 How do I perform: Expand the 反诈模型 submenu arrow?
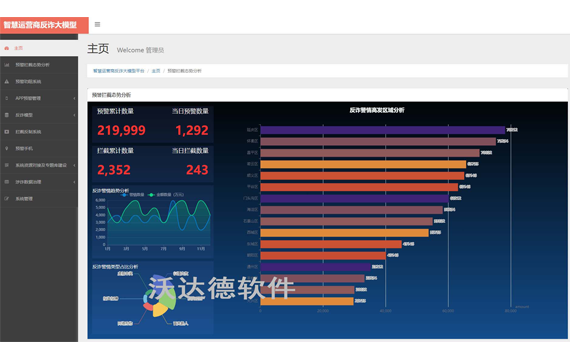coord(74,115)
